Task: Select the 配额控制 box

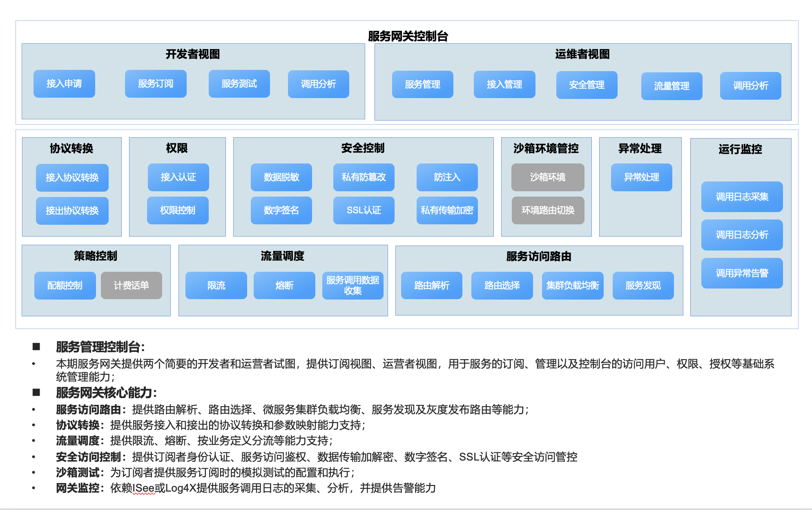Action: [x=65, y=286]
